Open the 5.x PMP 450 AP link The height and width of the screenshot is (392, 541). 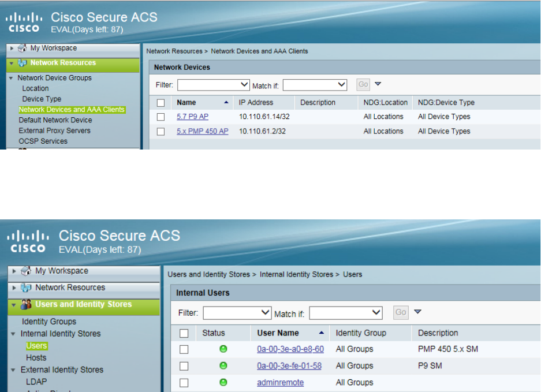point(203,131)
